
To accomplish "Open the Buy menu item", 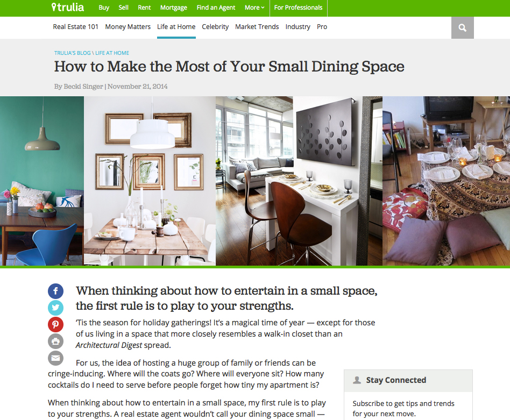I will tap(104, 8).
